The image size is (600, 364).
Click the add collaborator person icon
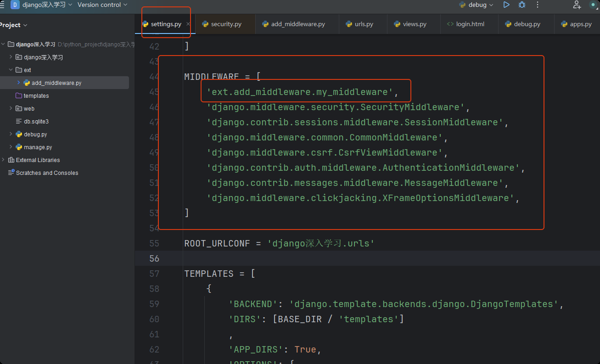577,5
